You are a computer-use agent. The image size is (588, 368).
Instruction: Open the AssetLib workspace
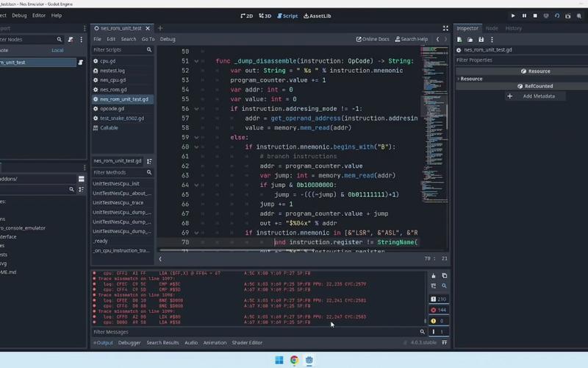click(318, 15)
